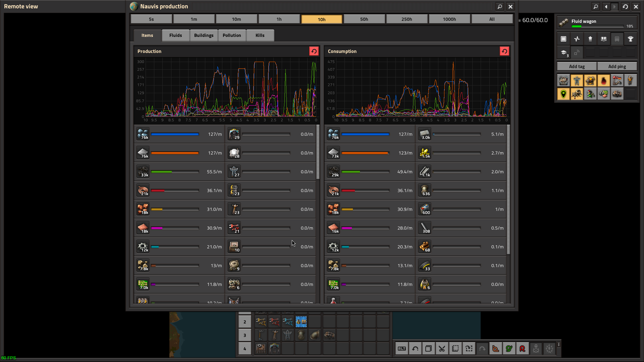
Task: Click copper cable icon in Production list
Action: pyautogui.click(x=143, y=190)
